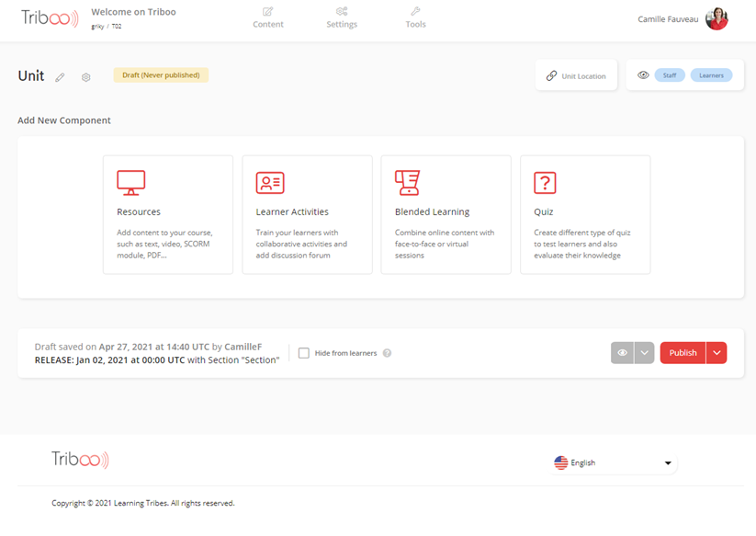
Task: Open the English language selector
Action: (613, 462)
